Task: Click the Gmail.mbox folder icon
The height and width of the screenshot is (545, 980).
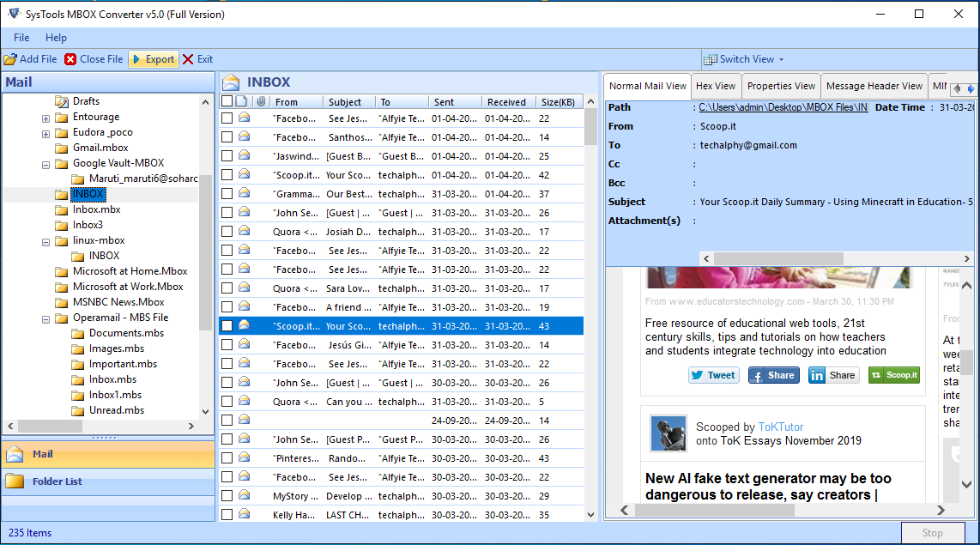Action: 61,148
